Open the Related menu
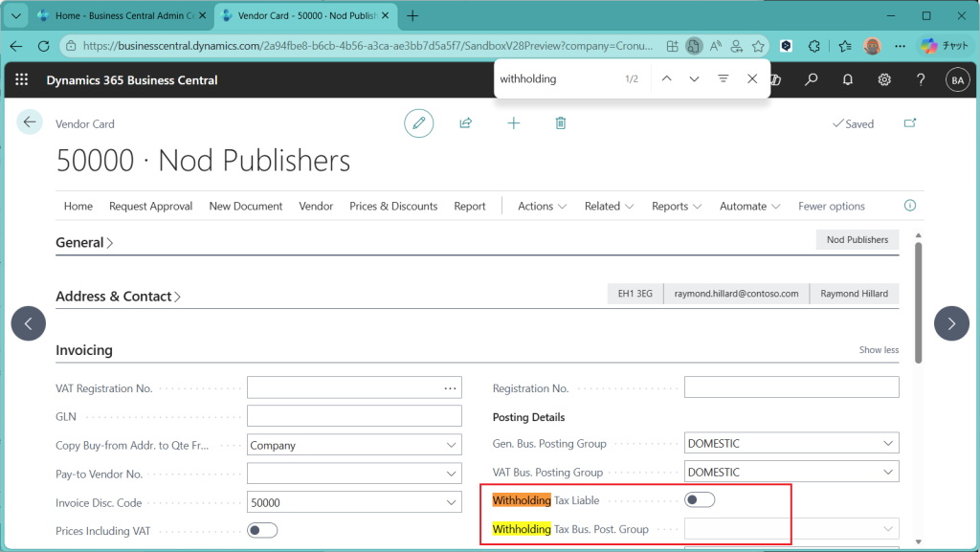 [x=609, y=207]
